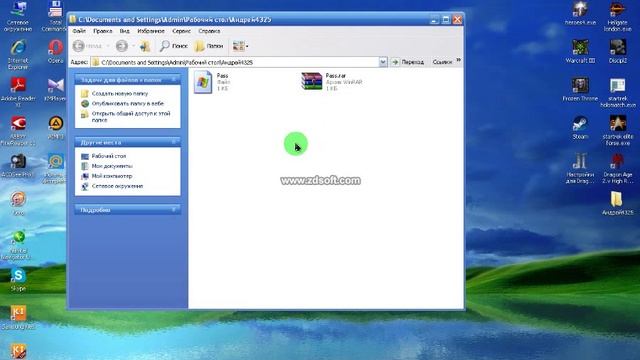The width and height of the screenshot is (640, 360).
Task: Open the Правка menu
Action: [102, 31]
